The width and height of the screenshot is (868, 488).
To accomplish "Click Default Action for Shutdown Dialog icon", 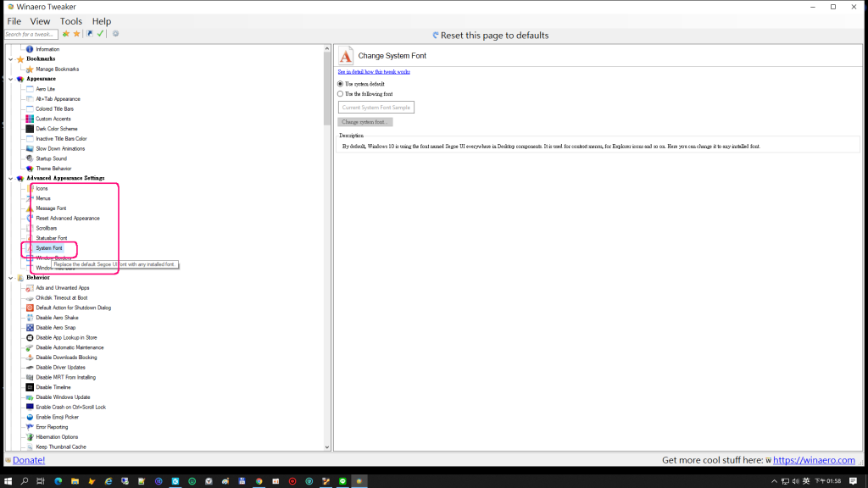I will point(30,308).
